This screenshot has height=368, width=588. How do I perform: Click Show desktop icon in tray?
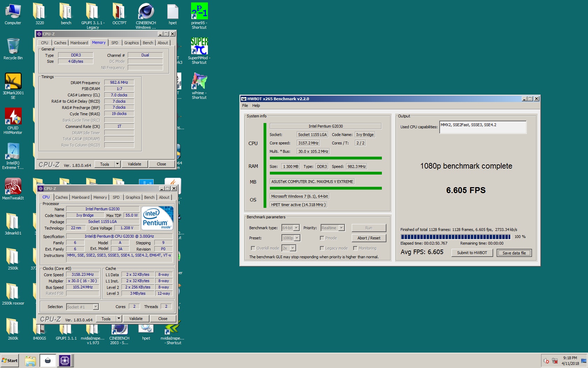click(584, 361)
